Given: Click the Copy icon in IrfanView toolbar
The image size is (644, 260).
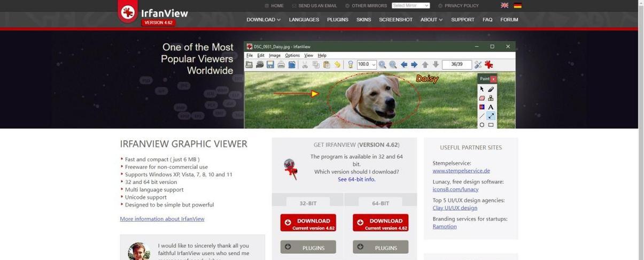Looking at the screenshot, I should coord(316,64).
